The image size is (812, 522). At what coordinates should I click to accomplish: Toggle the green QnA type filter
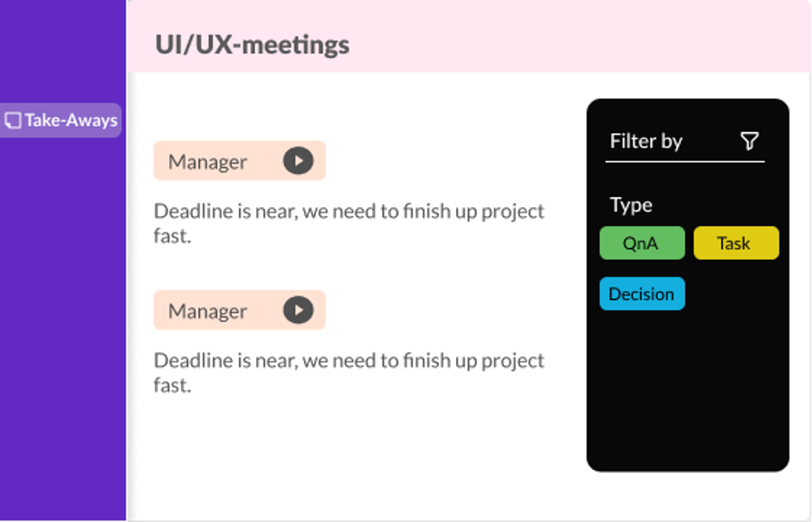click(x=642, y=243)
